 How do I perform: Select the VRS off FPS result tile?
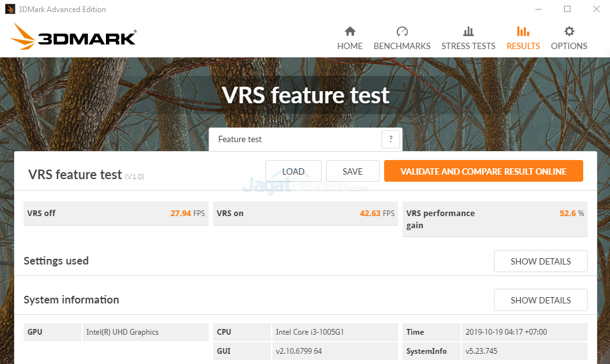tap(115, 214)
